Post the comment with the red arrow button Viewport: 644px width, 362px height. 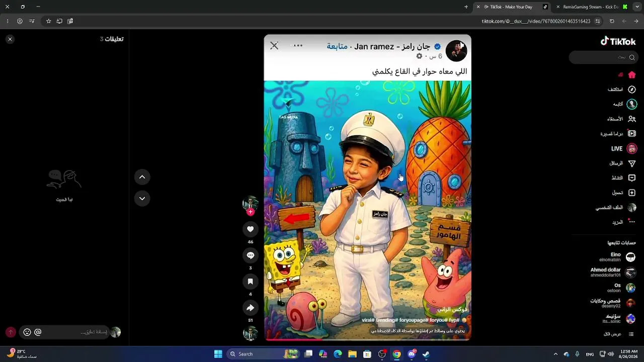[11, 332]
